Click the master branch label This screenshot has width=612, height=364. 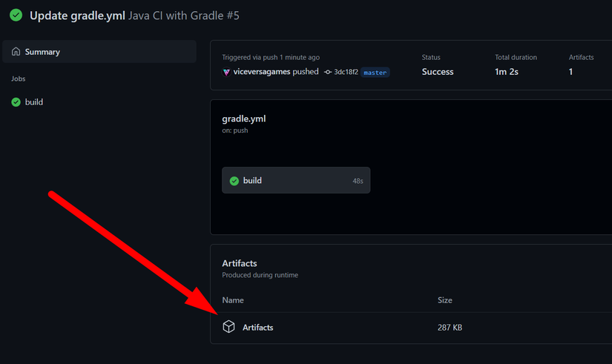[375, 73]
